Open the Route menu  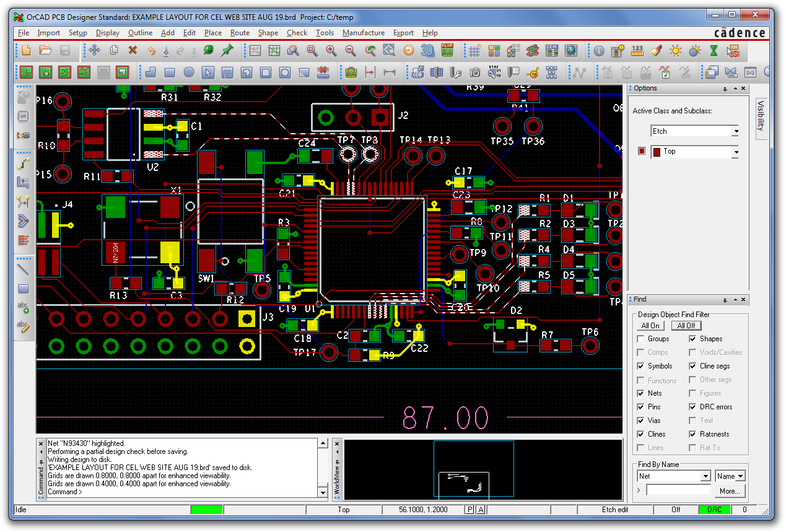tap(240, 33)
